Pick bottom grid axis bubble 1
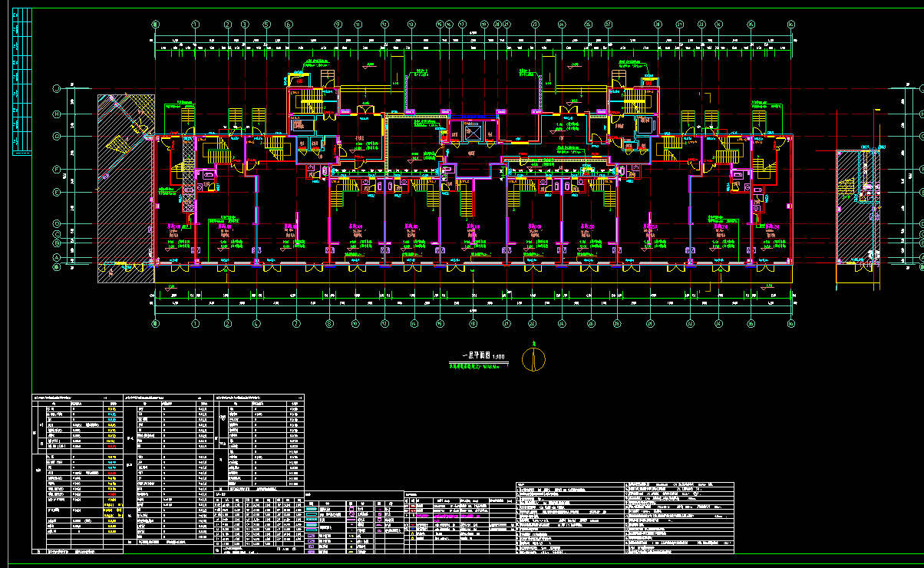 tap(196, 324)
